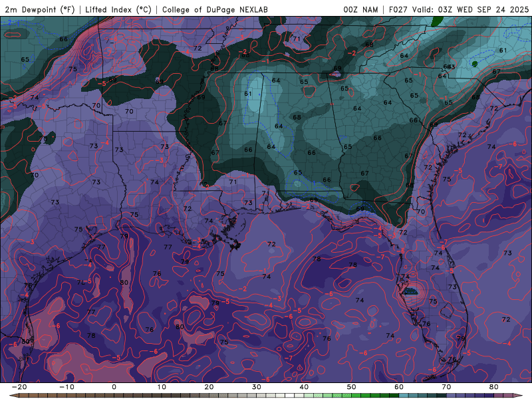This screenshot has width=532, height=399.
Task: Click the '-10' label on the color scale
Action: click(x=66, y=387)
